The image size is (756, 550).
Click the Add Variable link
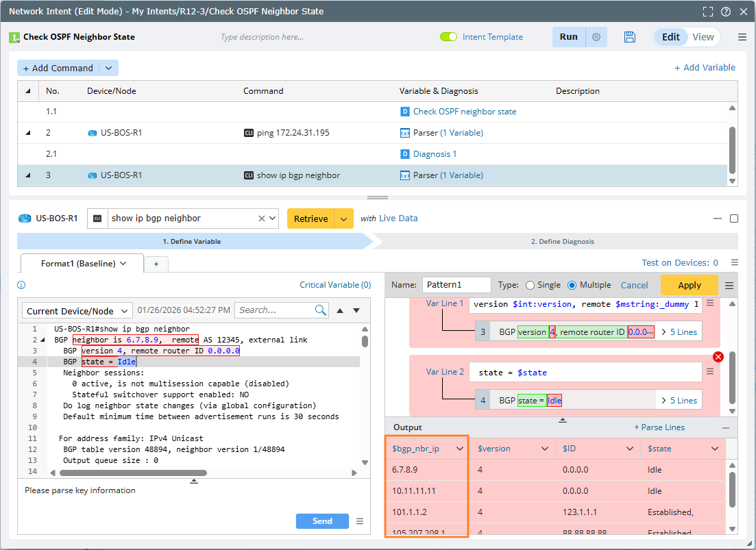click(705, 67)
